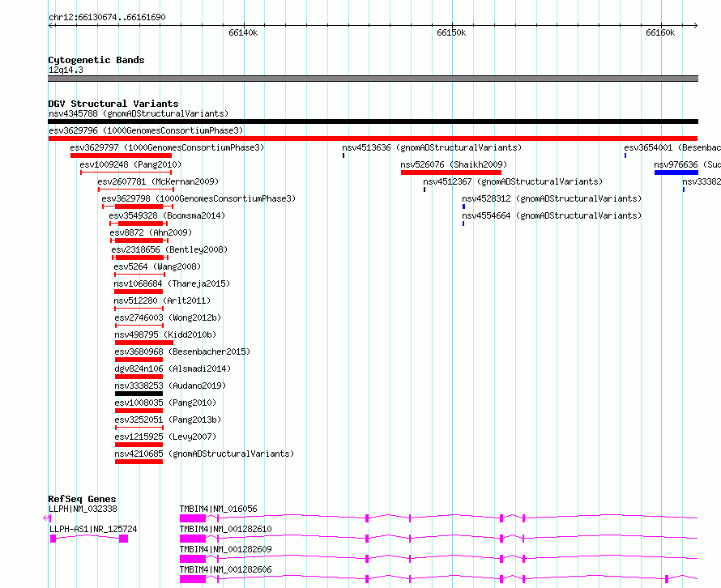The height and width of the screenshot is (588, 721).
Task: Select the dgv824n106 (Alsmadi2014) label
Action: pyautogui.click(x=173, y=369)
